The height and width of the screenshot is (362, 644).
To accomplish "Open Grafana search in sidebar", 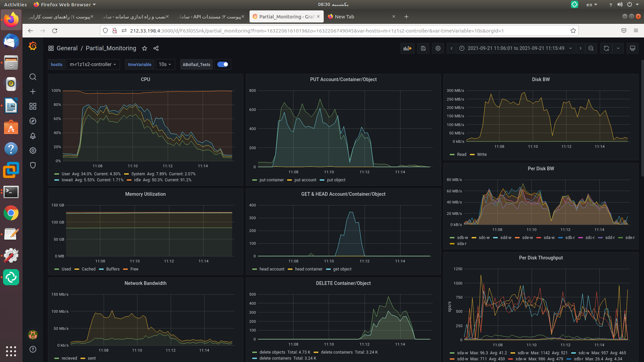I will (x=33, y=77).
